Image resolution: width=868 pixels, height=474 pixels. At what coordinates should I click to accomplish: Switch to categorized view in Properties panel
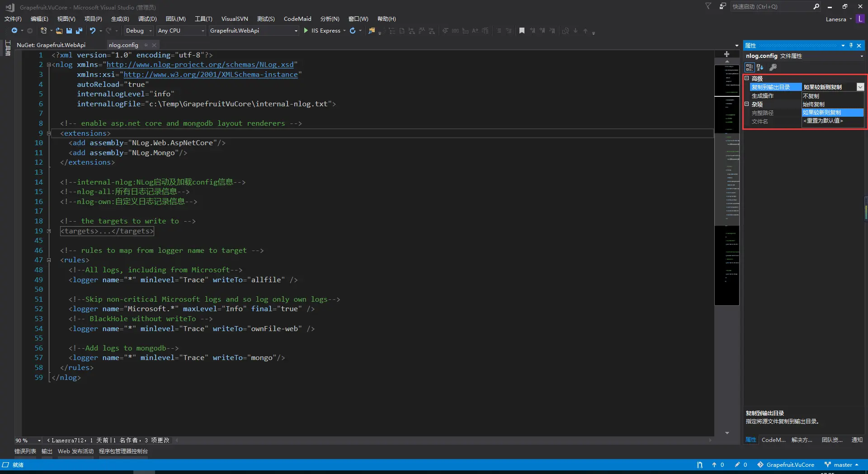(x=750, y=67)
